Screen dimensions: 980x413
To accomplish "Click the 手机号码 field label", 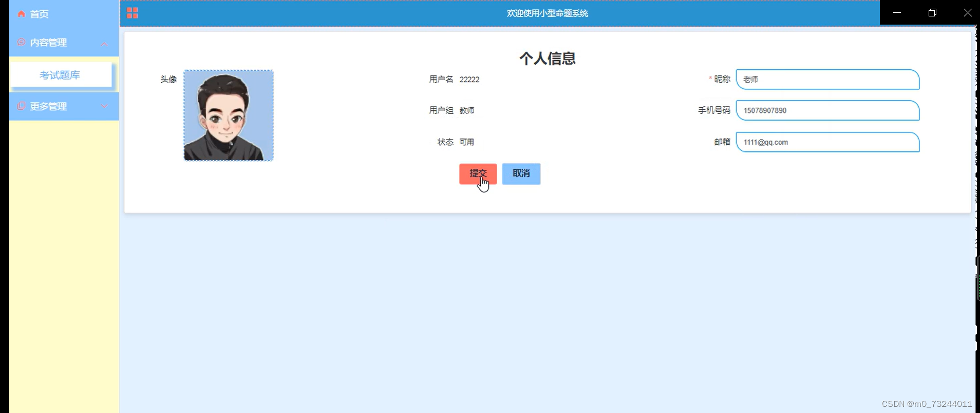I will pos(714,110).
